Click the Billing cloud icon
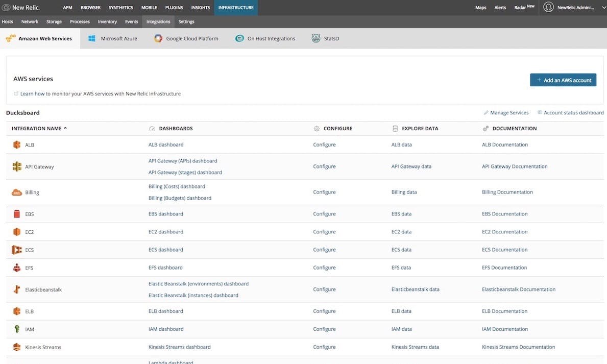Image resolution: width=607 pixels, height=364 pixels. (x=17, y=192)
